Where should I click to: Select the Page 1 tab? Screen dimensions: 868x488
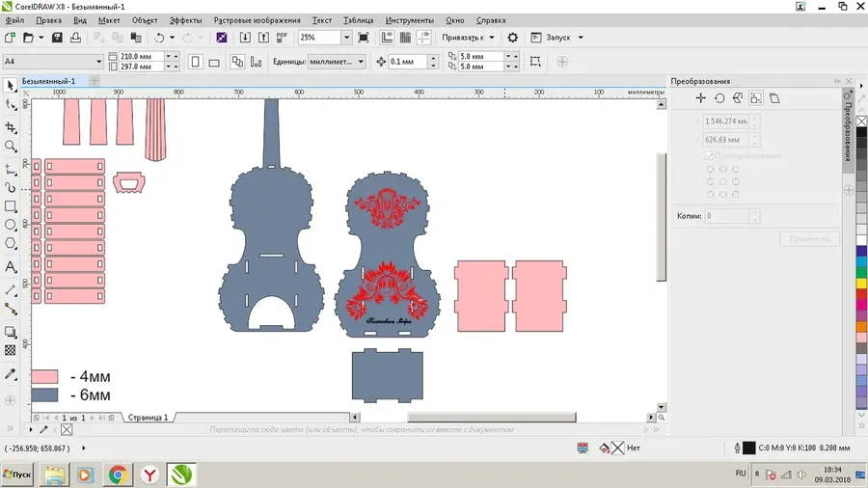[148, 418]
